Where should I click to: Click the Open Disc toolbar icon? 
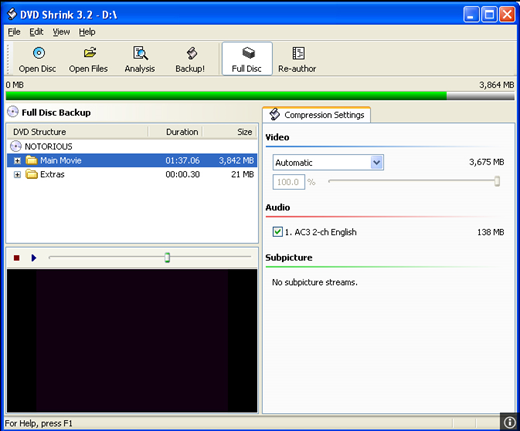39,53
